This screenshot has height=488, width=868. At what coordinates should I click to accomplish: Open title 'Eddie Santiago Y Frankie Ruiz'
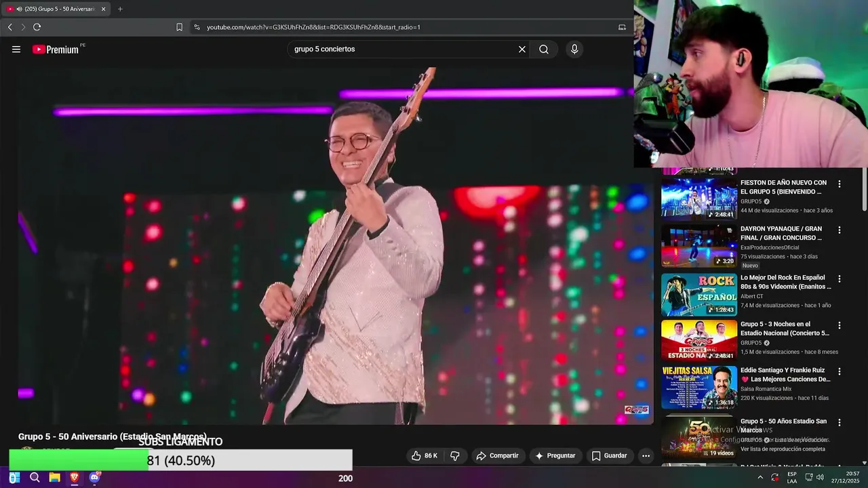[x=785, y=375]
